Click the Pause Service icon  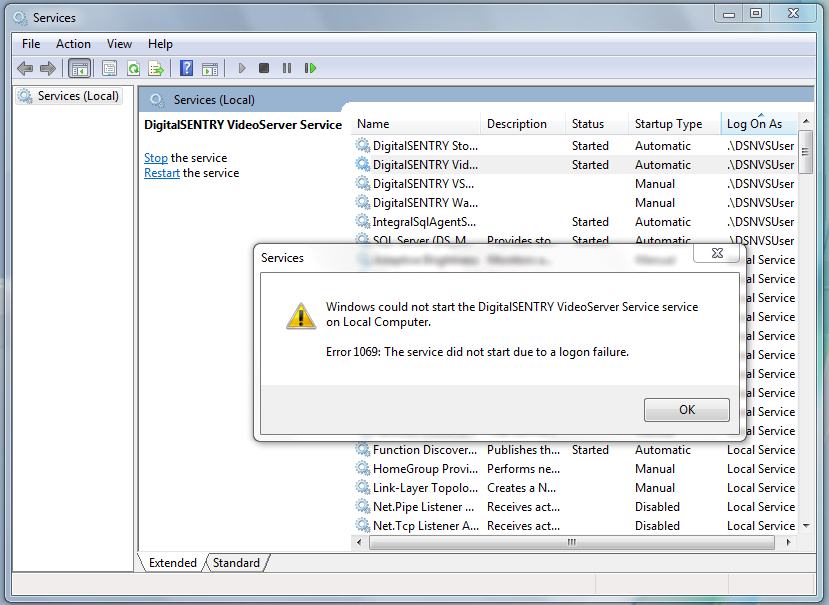point(287,68)
